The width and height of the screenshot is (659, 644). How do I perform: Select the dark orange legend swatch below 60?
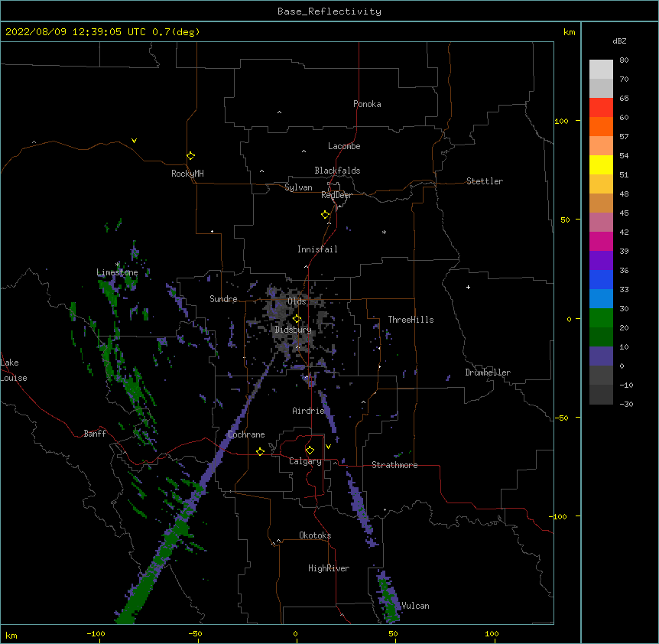coord(601,126)
